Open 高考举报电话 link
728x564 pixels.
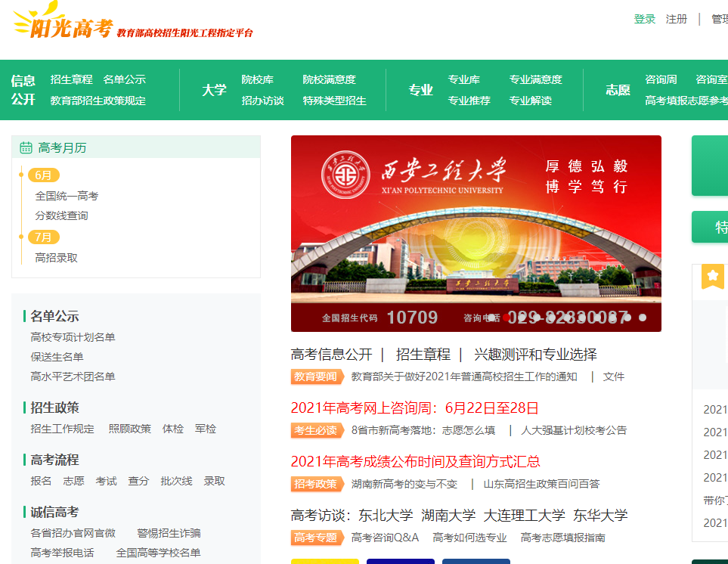(x=62, y=553)
